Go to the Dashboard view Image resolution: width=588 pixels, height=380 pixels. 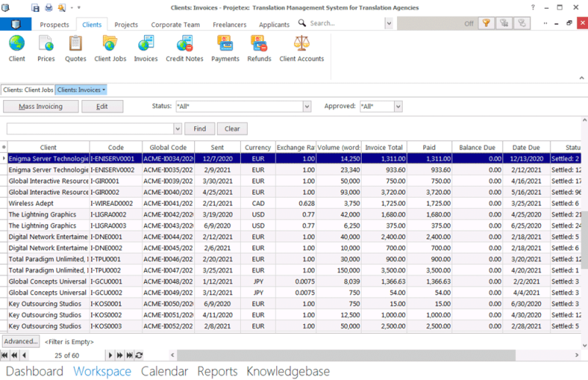(35, 371)
